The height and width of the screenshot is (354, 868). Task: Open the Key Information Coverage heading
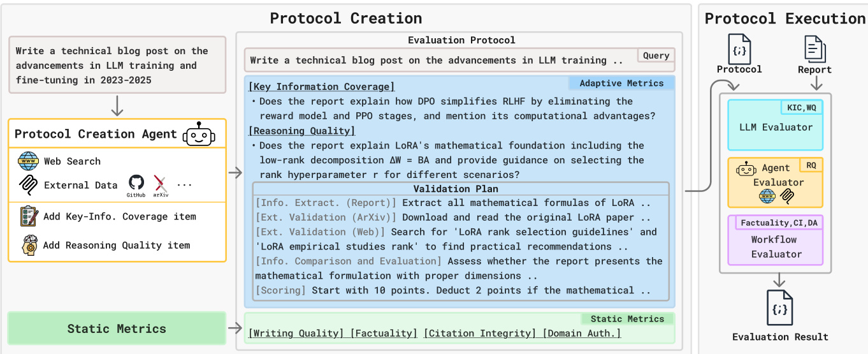(x=322, y=87)
